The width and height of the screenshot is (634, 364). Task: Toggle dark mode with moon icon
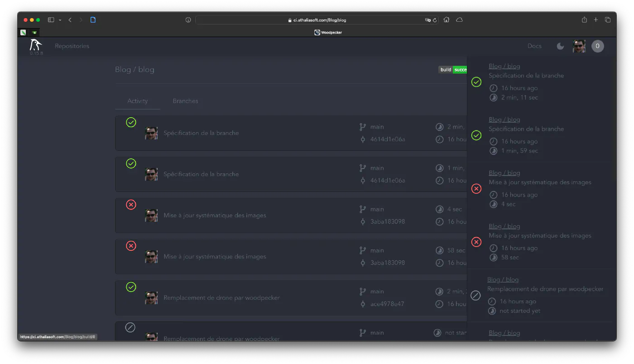(560, 46)
